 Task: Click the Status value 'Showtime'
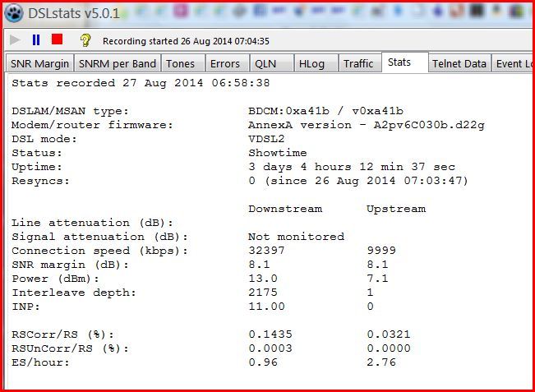coord(278,153)
